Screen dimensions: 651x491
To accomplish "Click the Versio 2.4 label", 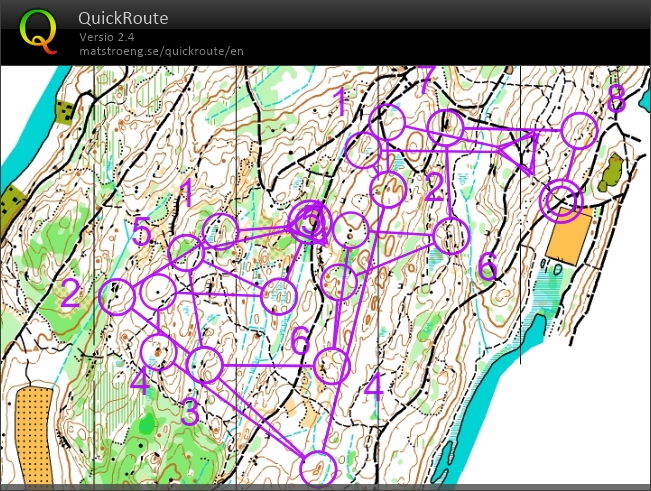I will (x=109, y=37).
